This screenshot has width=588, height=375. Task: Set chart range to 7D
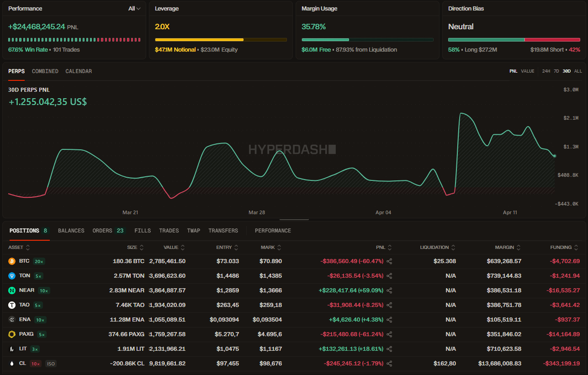coord(556,71)
